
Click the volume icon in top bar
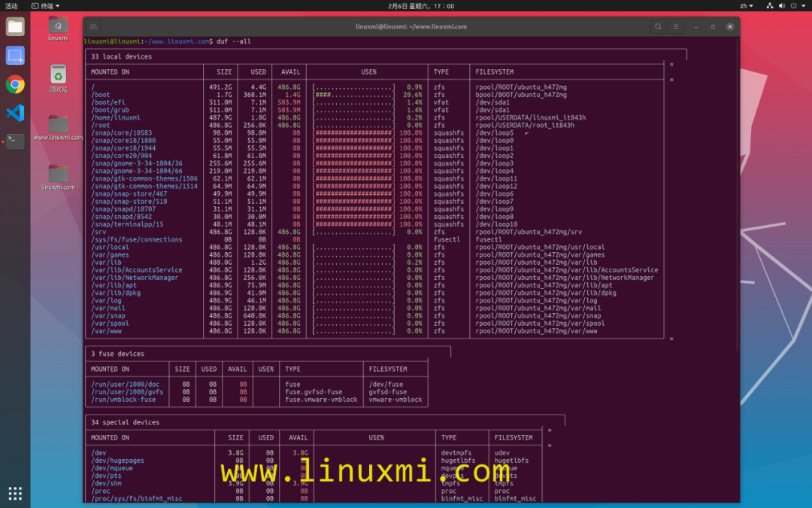(781, 6)
